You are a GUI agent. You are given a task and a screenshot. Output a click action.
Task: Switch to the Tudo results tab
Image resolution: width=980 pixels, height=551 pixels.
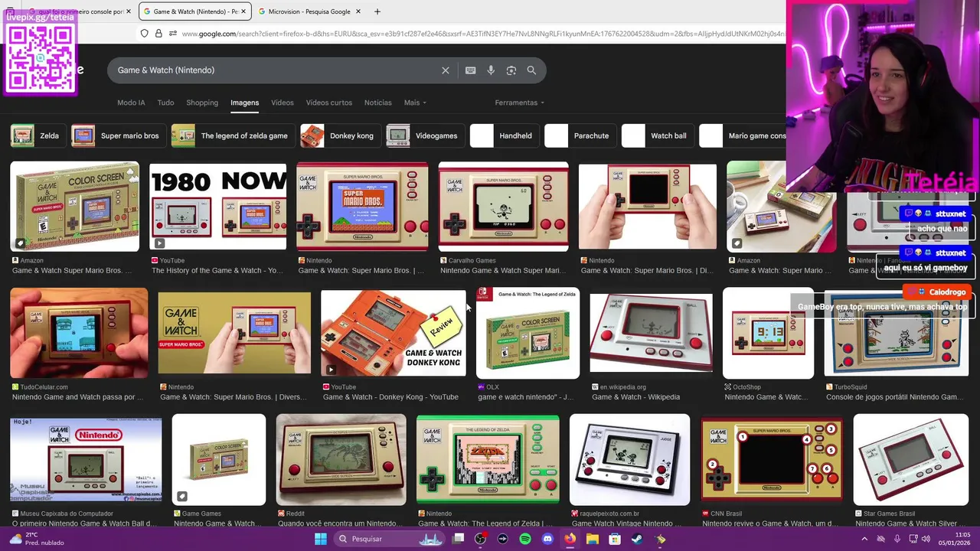pyautogui.click(x=165, y=103)
